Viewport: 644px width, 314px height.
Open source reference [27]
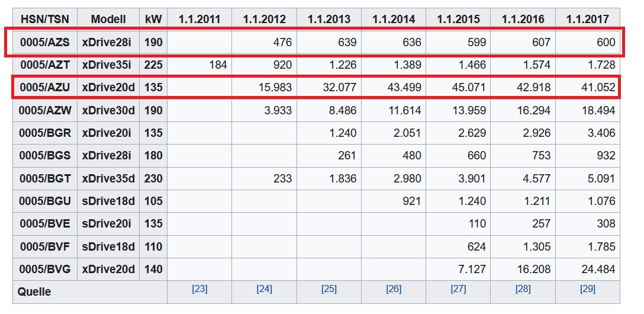[458, 289]
